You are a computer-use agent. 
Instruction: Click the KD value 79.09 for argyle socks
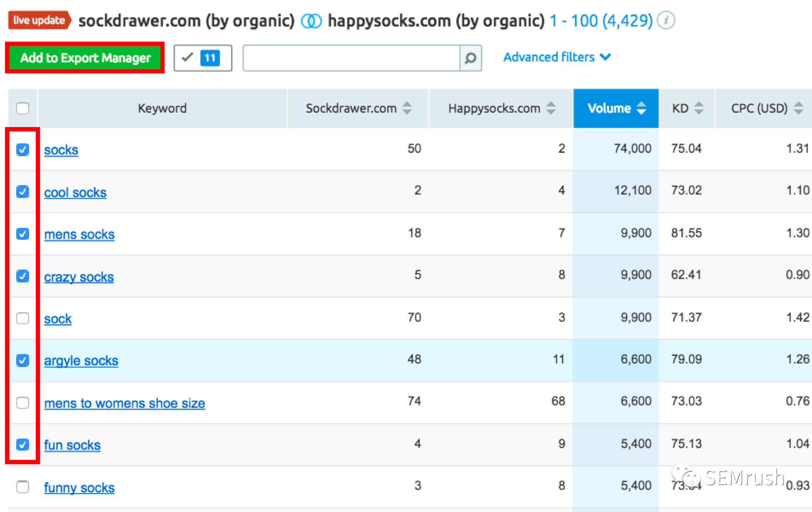coord(686,359)
